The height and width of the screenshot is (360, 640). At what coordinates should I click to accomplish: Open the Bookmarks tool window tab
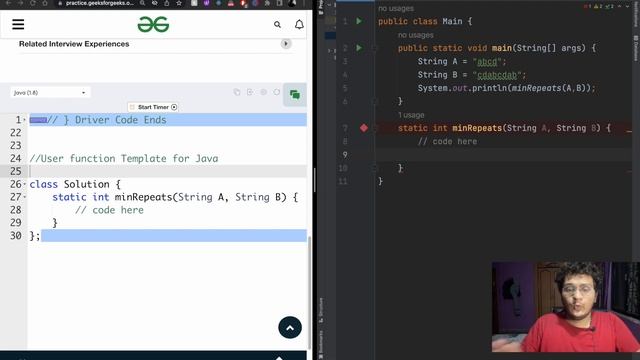pos(321,344)
